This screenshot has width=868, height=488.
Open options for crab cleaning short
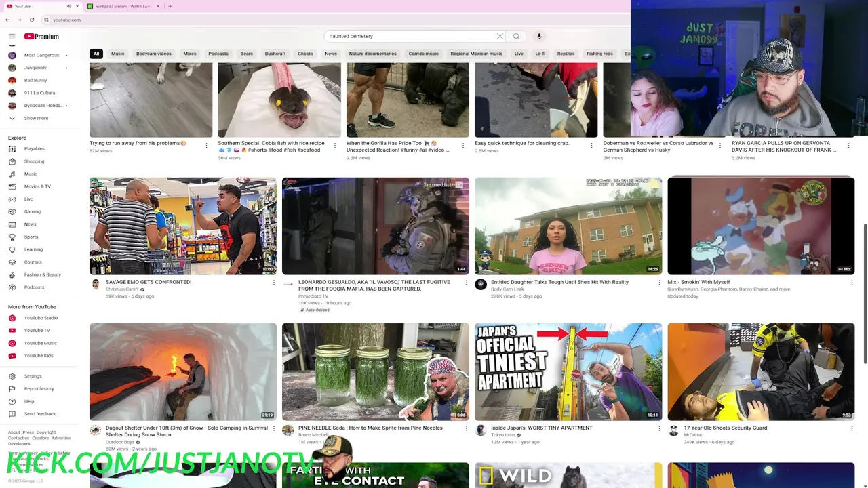591,145
